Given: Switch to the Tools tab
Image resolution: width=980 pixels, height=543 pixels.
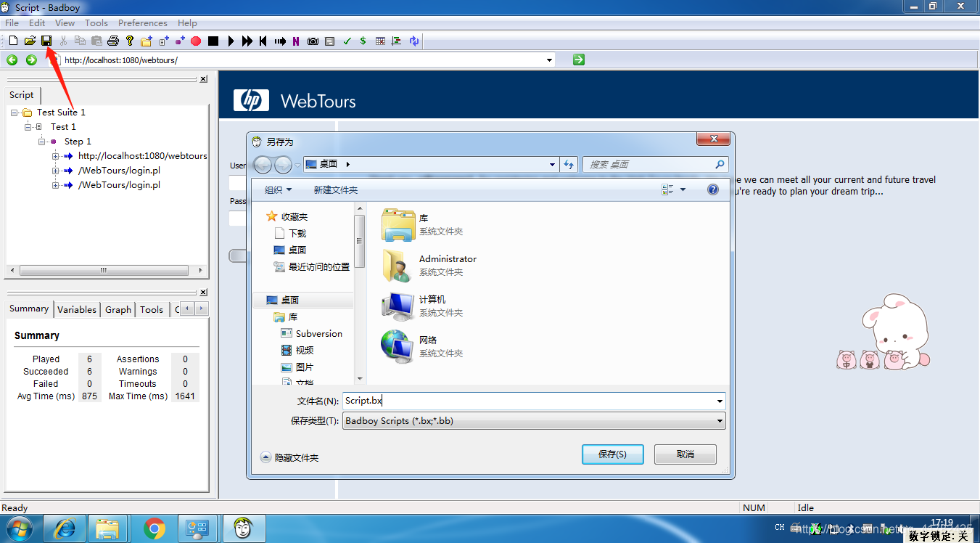Looking at the screenshot, I should [x=152, y=309].
